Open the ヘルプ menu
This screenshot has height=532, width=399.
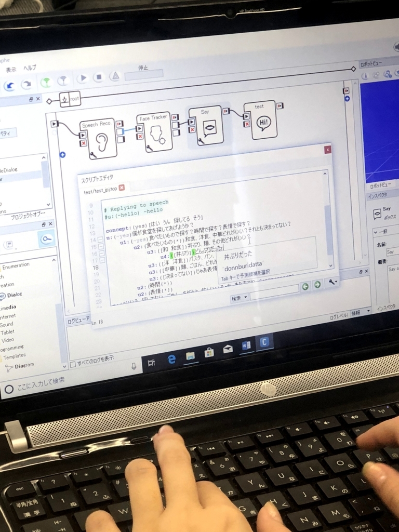point(30,68)
